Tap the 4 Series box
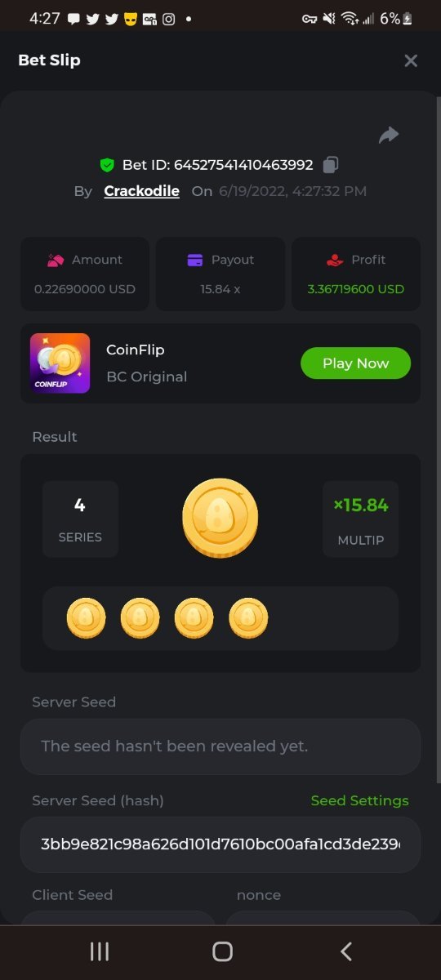This screenshot has height=980, width=441. (80, 519)
